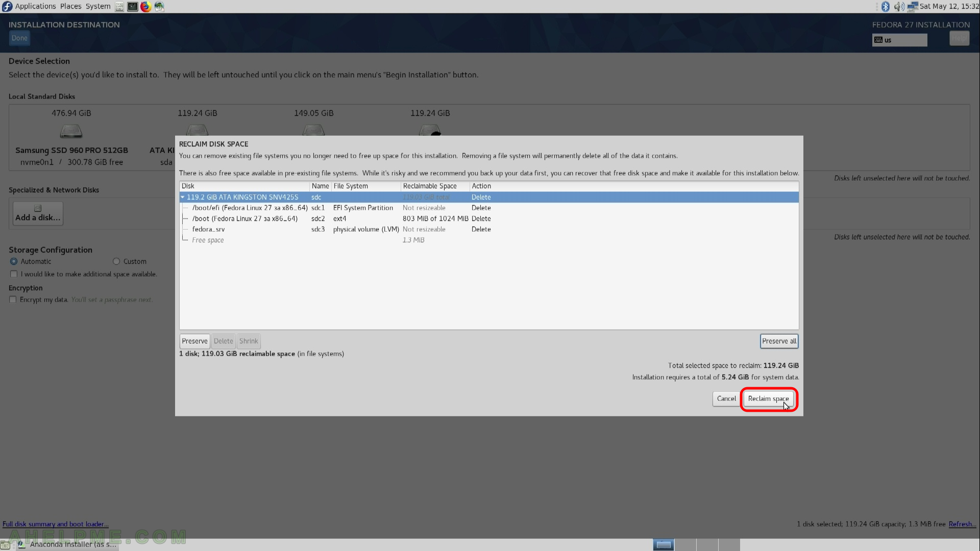Launch Firefox from the top panel

pos(145,7)
